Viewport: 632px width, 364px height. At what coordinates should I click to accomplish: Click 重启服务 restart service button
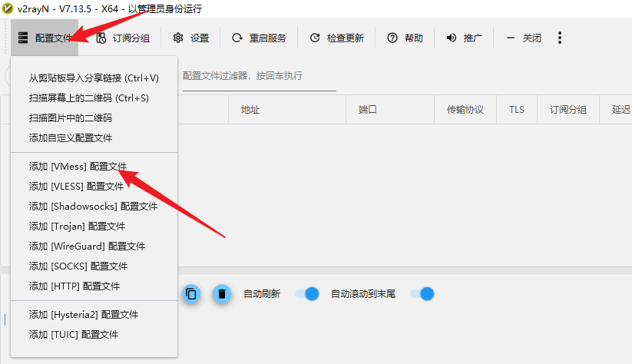click(x=258, y=38)
